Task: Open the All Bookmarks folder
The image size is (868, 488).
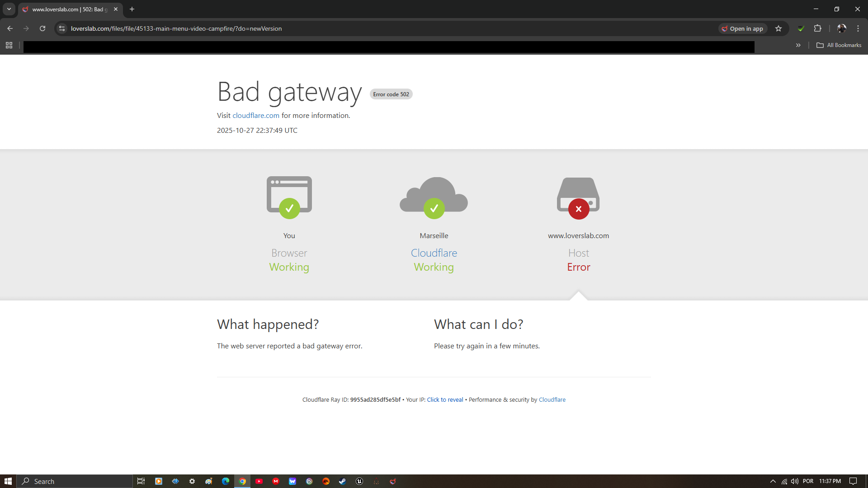Action: [x=839, y=45]
